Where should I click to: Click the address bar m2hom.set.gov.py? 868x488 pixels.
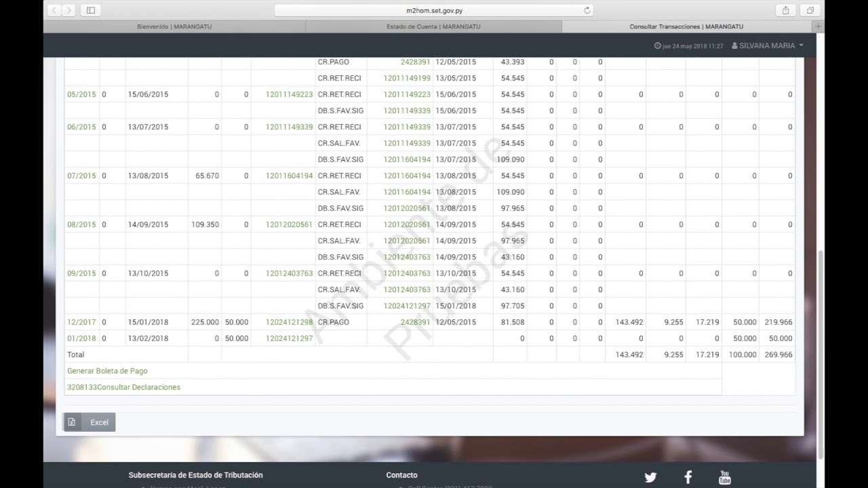pyautogui.click(x=434, y=10)
